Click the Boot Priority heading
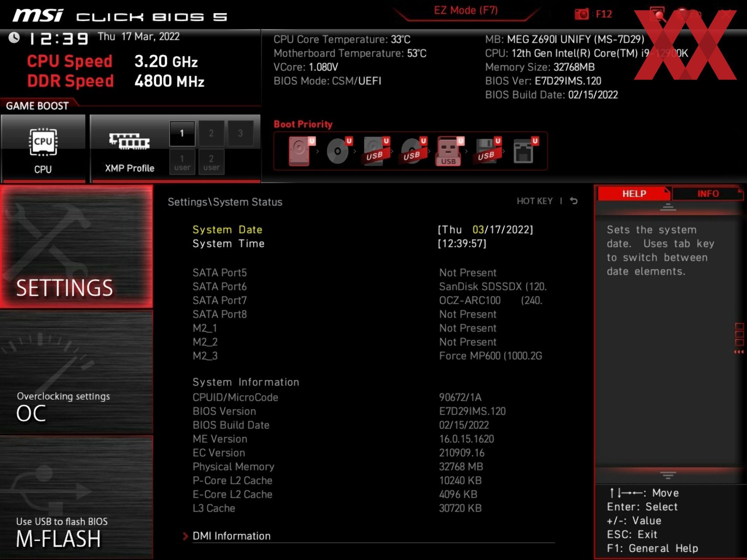This screenshot has height=560, width=747. pos(303,124)
